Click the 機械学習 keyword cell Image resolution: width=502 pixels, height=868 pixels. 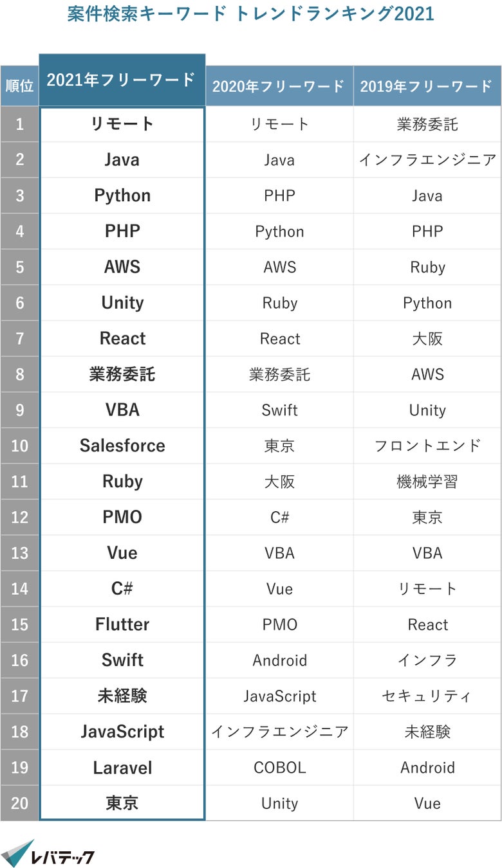click(427, 482)
